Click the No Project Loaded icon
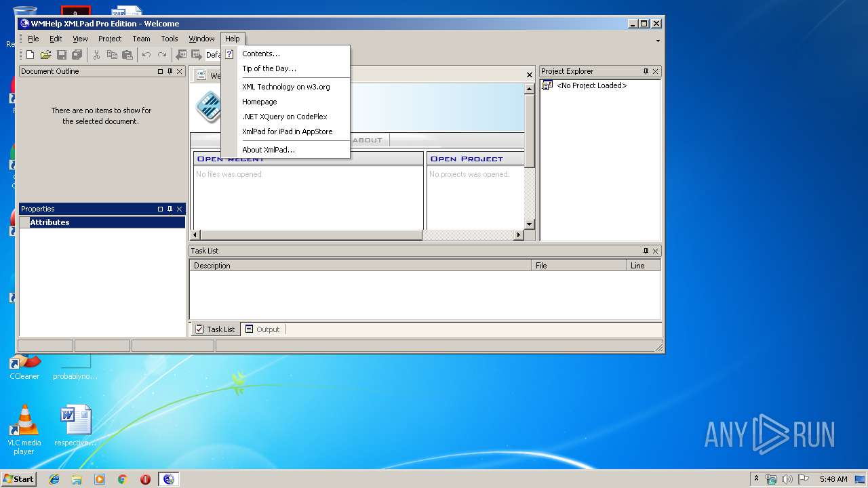868x488 pixels. click(547, 85)
